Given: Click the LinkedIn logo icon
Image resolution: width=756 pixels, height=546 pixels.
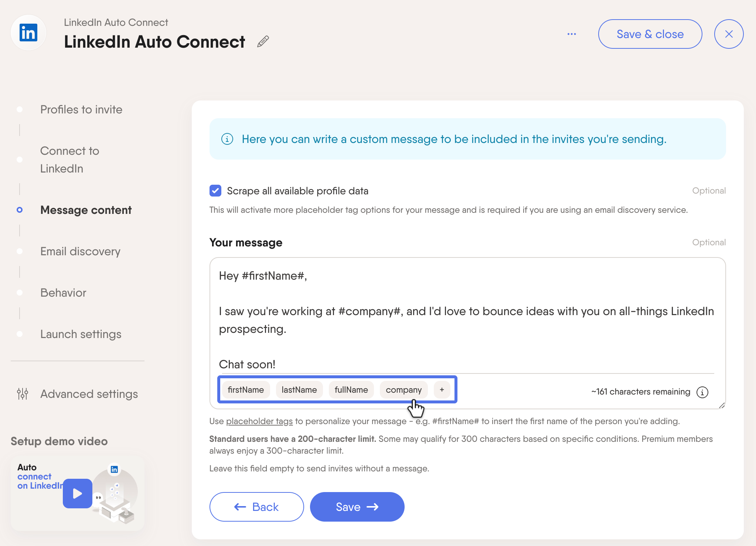Looking at the screenshot, I should [x=28, y=33].
